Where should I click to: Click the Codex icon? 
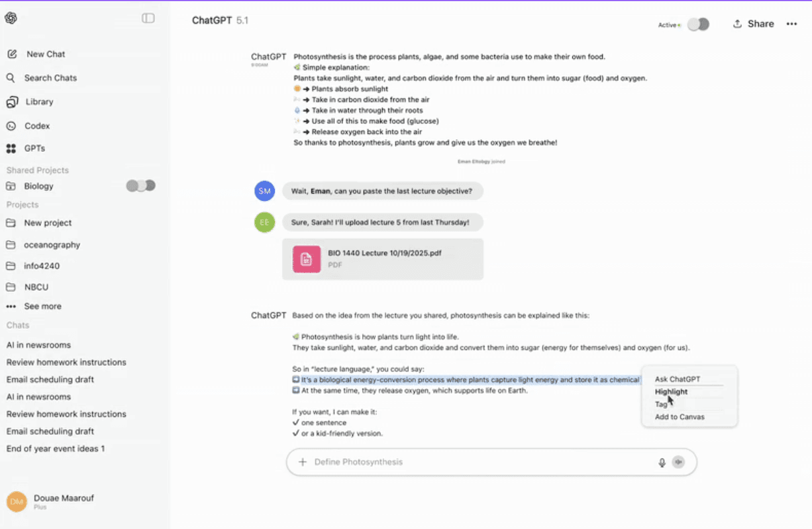11,126
